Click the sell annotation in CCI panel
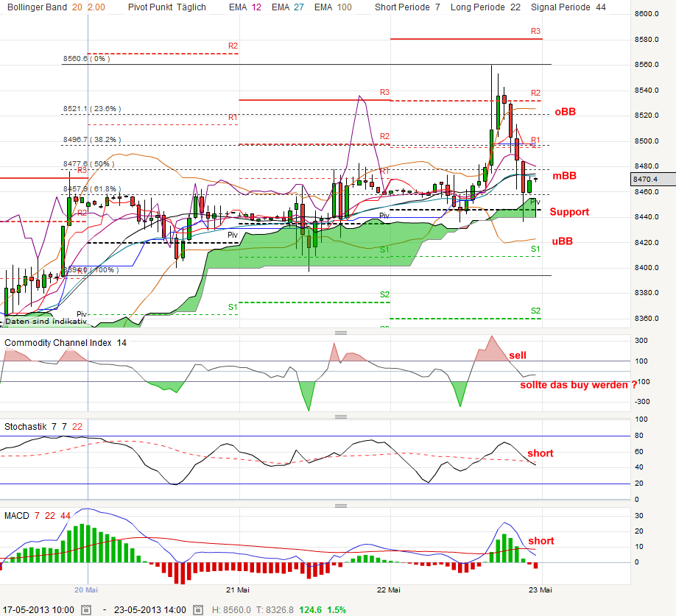 (x=518, y=355)
